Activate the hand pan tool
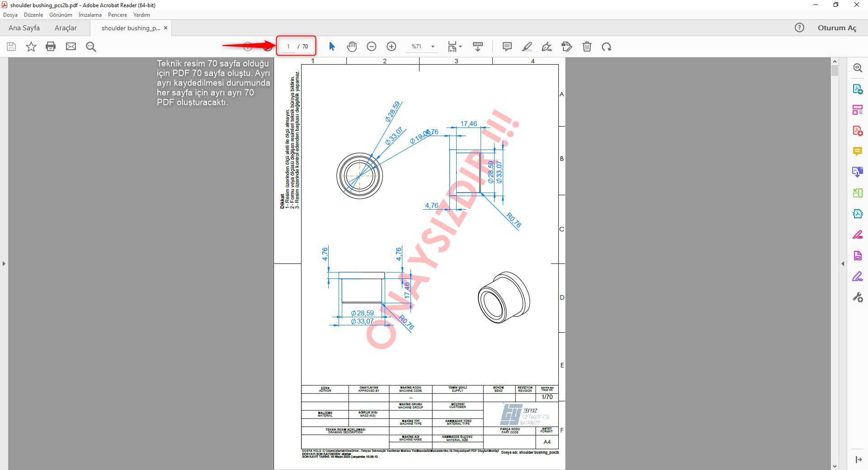This screenshot has height=470, width=868. point(352,47)
